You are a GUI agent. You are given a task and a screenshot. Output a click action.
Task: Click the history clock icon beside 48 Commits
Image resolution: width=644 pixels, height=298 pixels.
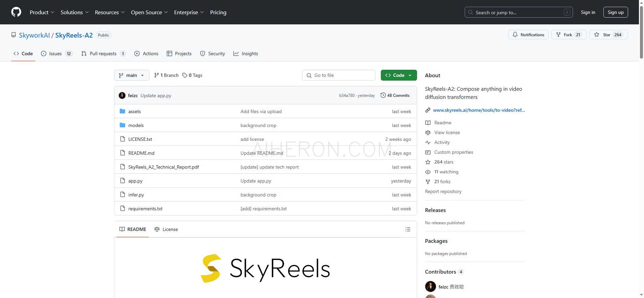pyautogui.click(x=383, y=95)
